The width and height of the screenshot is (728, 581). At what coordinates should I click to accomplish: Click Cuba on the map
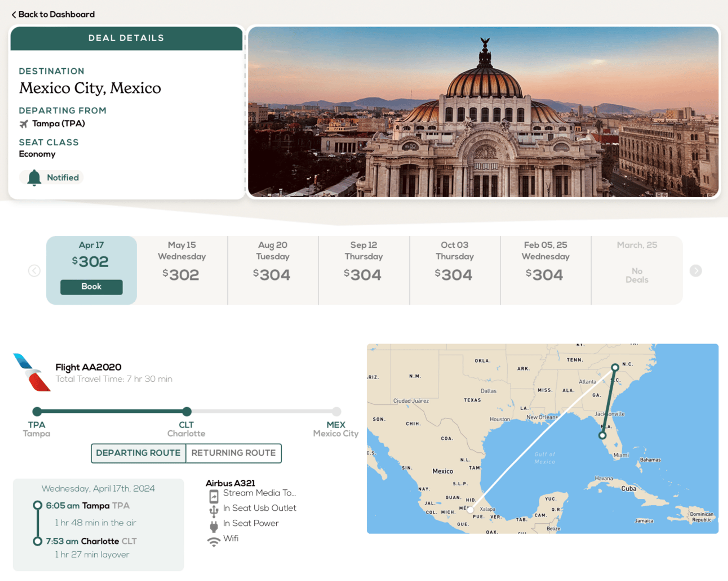pyautogui.click(x=629, y=489)
